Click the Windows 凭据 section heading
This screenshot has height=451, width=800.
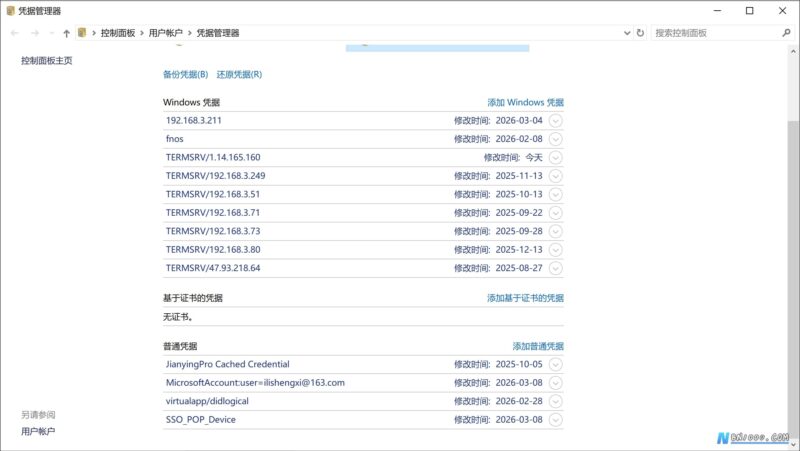coord(191,103)
